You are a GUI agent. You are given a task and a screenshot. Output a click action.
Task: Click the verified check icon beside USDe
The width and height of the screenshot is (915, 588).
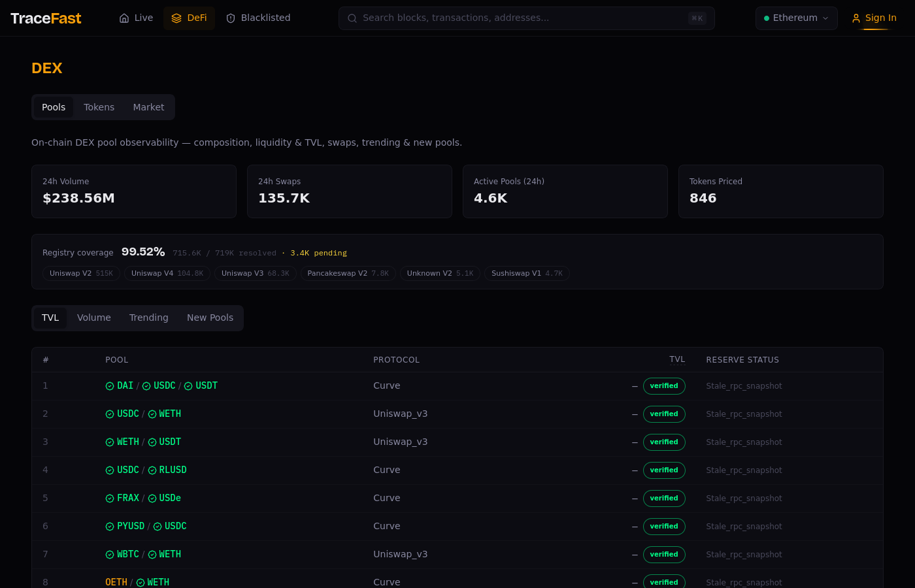(x=152, y=498)
